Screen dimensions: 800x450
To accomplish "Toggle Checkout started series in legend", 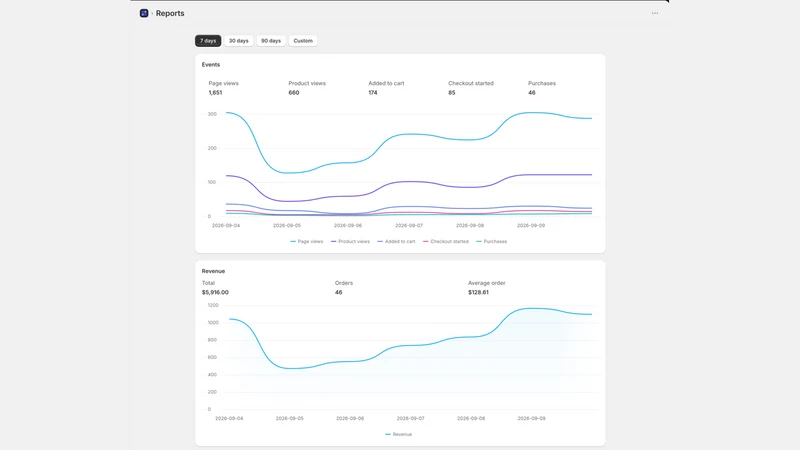I will click(445, 241).
